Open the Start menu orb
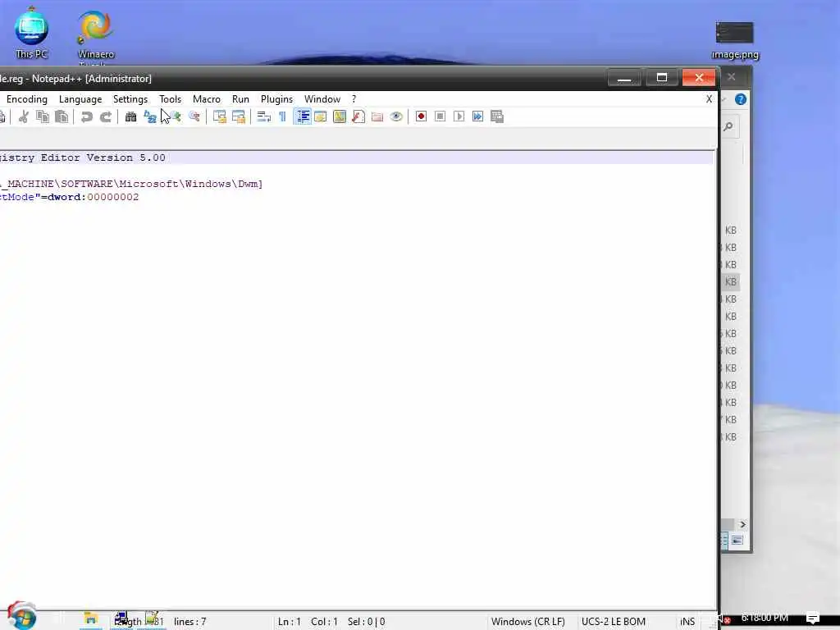Viewport: 840px width, 630px height. click(x=21, y=616)
